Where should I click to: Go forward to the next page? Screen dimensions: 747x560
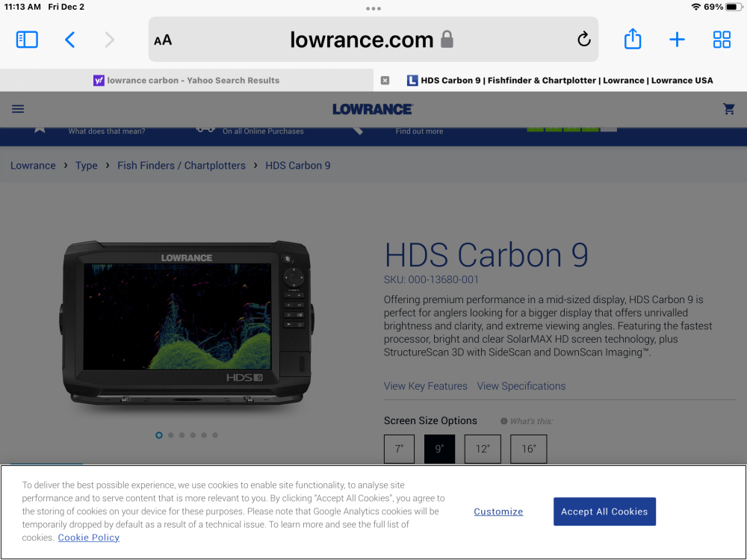(110, 40)
